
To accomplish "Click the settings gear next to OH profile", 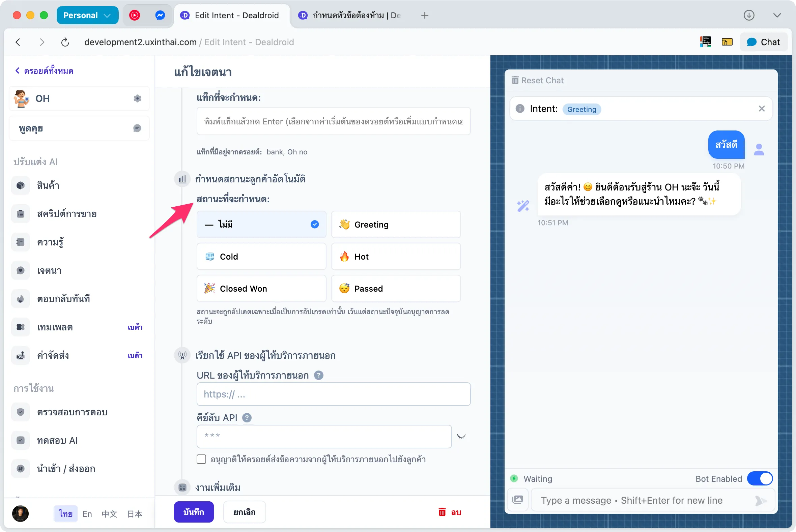I will coord(137,98).
